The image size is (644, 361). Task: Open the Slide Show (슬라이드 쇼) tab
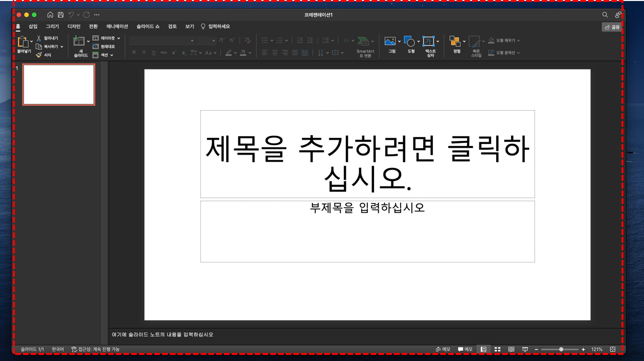148,26
